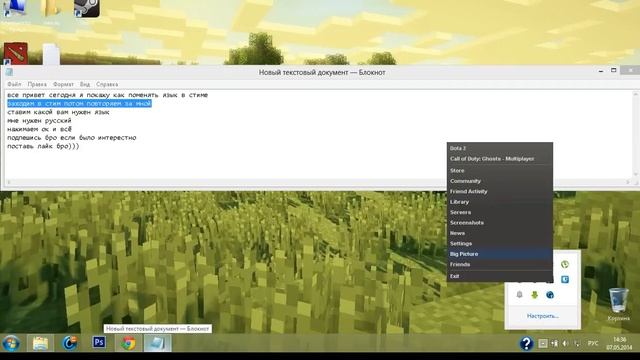Select Servers in Steam tray menu

pyautogui.click(x=500, y=212)
